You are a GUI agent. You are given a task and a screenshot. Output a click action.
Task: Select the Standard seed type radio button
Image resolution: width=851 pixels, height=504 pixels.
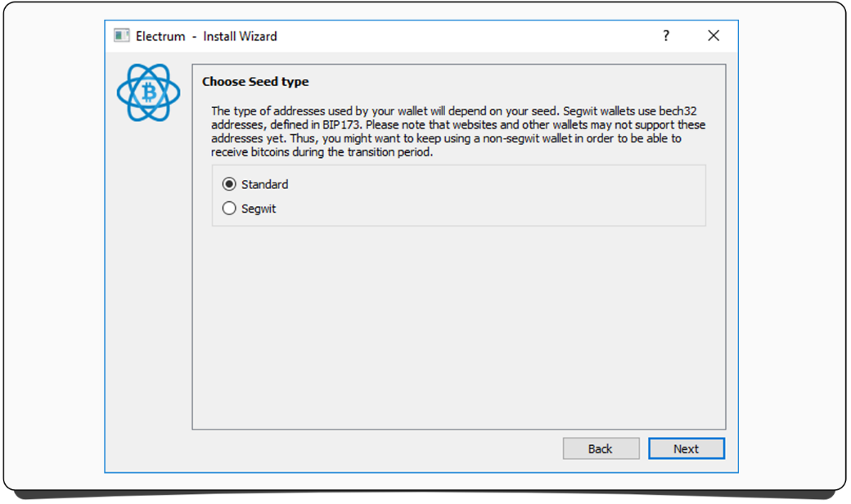point(229,184)
